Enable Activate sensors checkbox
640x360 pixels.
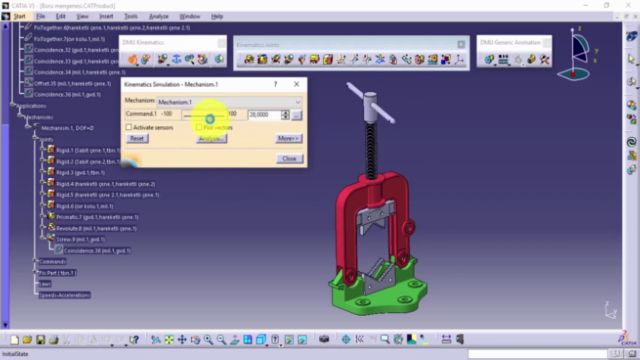(x=129, y=127)
